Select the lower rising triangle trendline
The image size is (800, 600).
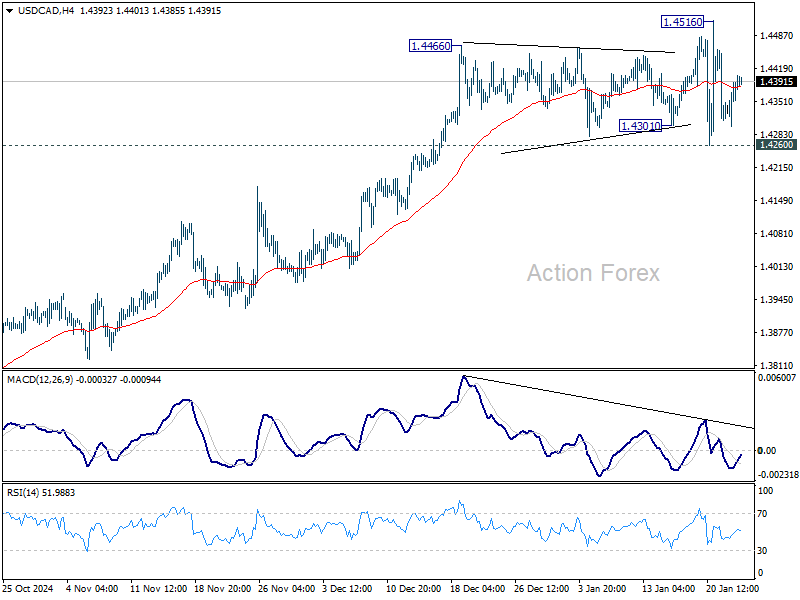595,139
